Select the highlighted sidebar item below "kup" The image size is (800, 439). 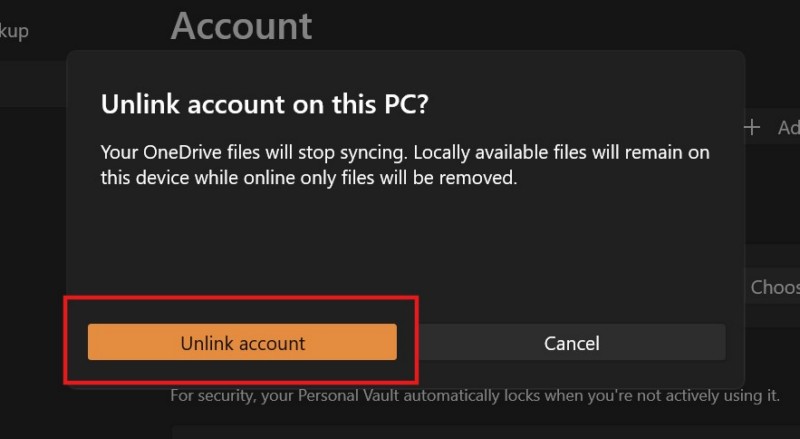click(x=30, y=82)
